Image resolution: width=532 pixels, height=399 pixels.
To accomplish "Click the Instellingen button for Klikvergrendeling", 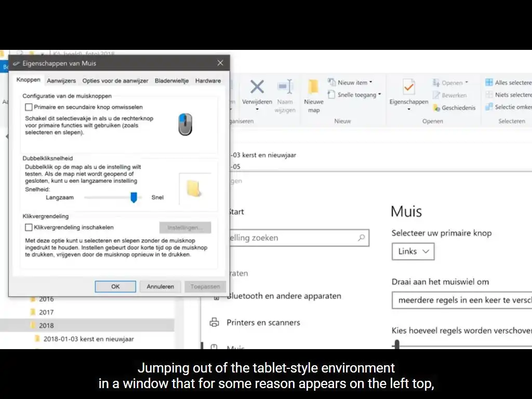I will pos(185,228).
